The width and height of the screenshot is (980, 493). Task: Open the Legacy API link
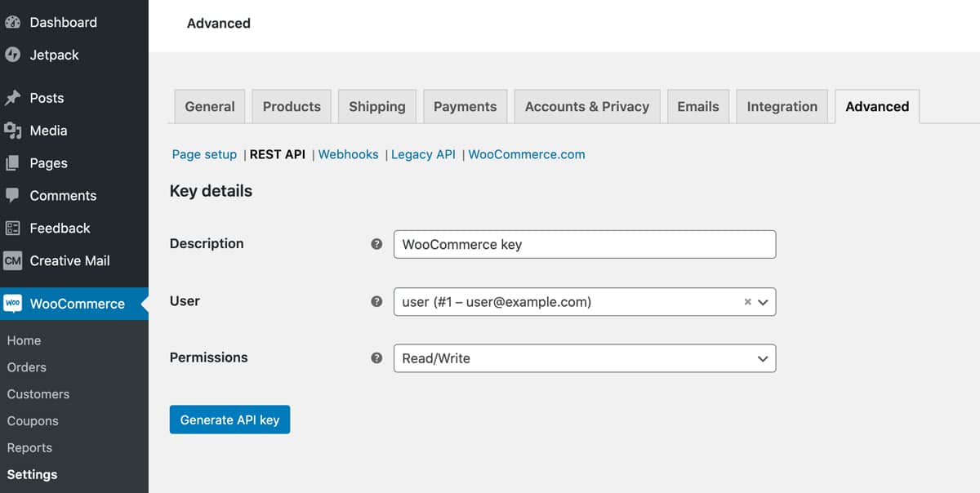(423, 154)
